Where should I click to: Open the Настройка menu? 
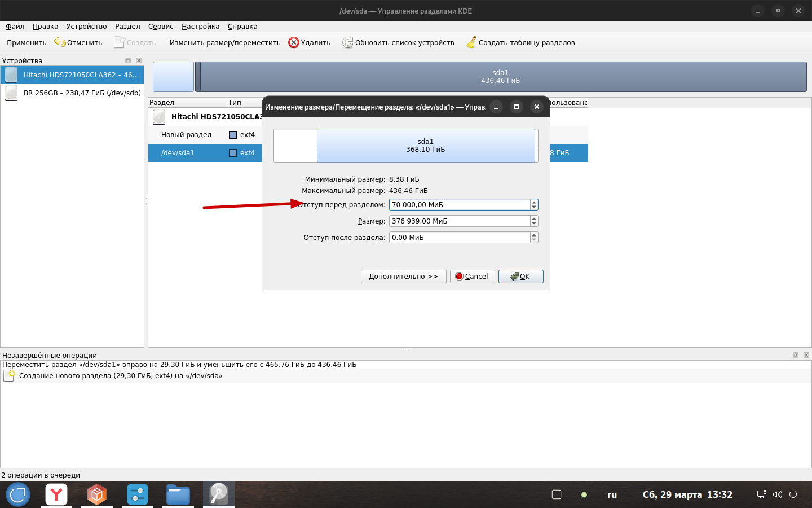point(200,27)
